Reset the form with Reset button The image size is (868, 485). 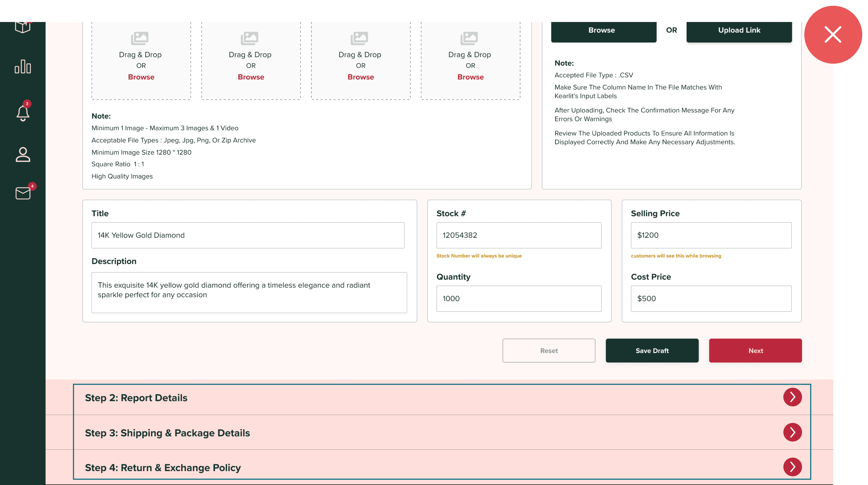tap(549, 350)
